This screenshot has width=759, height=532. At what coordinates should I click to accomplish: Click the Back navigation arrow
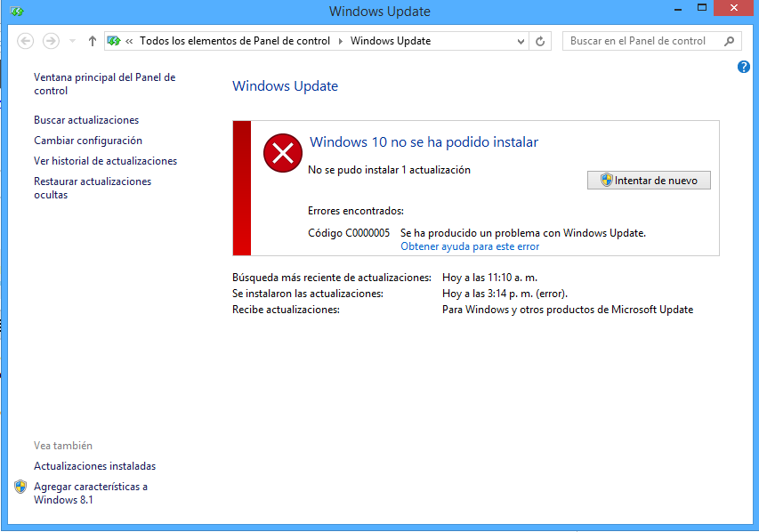(26, 41)
